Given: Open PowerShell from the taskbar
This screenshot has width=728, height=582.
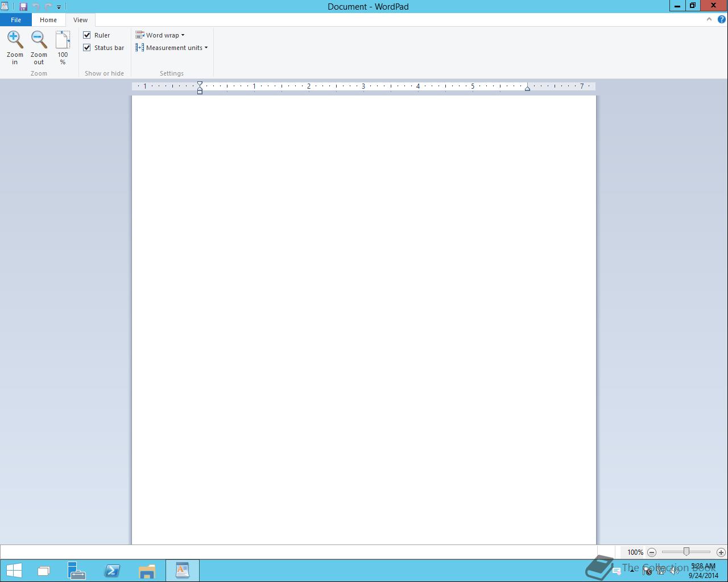Looking at the screenshot, I should (112, 571).
